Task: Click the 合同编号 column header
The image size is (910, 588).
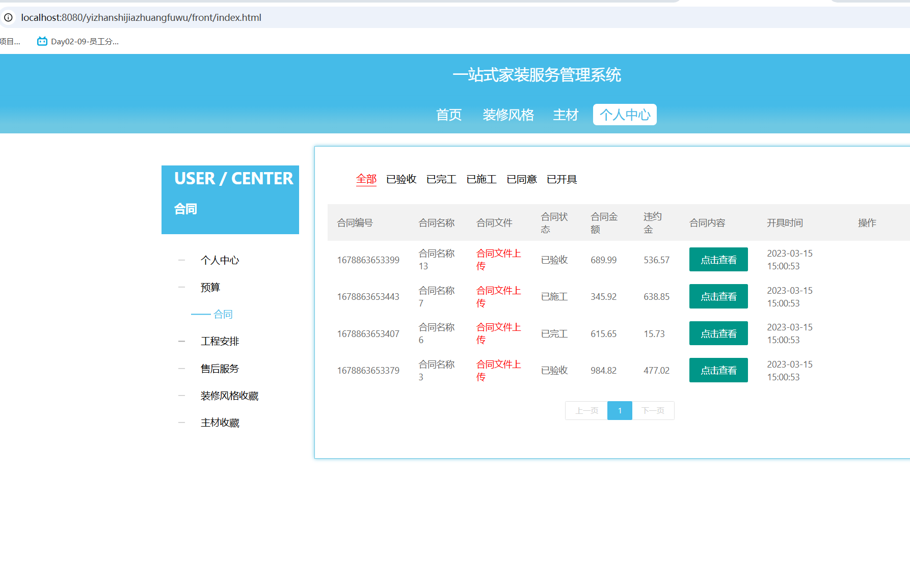Action: 355,223
